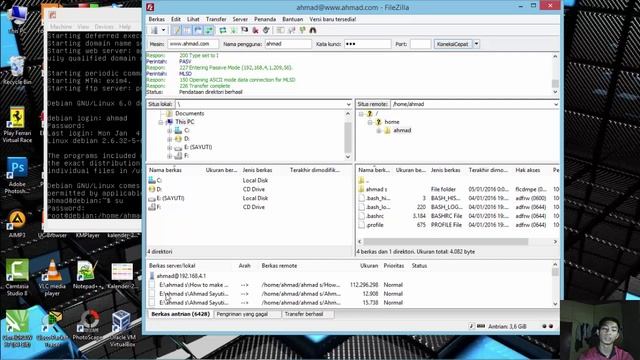The height and width of the screenshot is (360, 640).
Task: Cancel the current operation toolbar icon
Action: point(244,30)
